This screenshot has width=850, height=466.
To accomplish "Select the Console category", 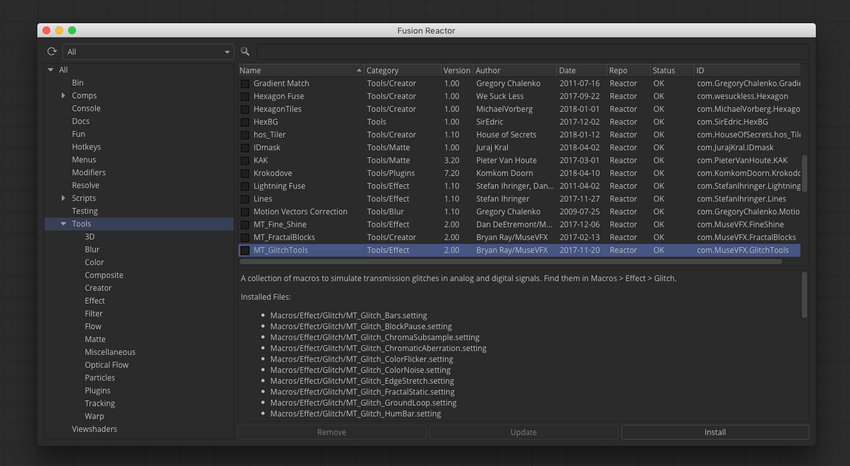I will (x=86, y=108).
